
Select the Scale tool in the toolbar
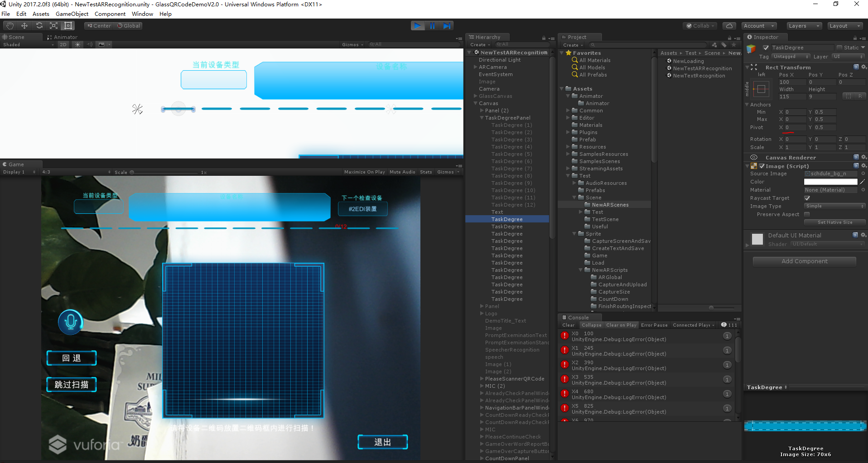pos(53,26)
